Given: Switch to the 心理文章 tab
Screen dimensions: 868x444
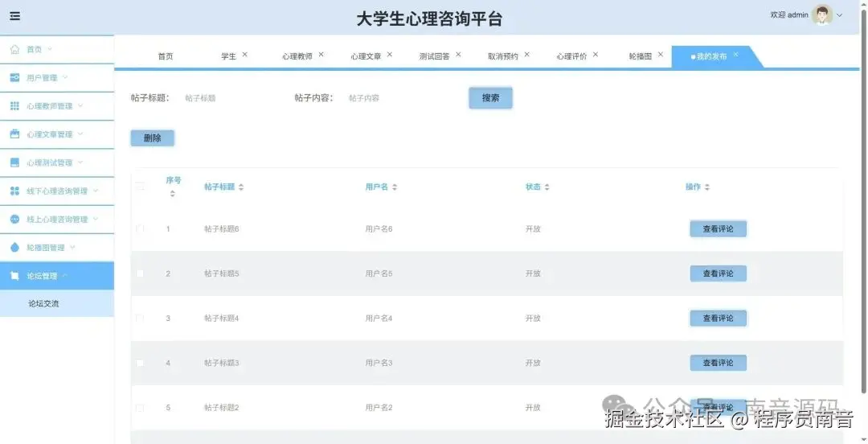Looking at the screenshot, I should coord(366,56).
